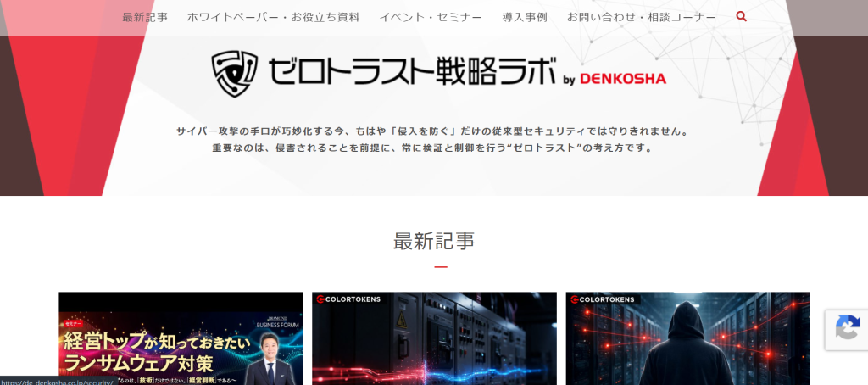The image size is (868, 385).
Task: Click the red DENKOSHA brand text
Action: pyautogui.click(x=623, y=79)
